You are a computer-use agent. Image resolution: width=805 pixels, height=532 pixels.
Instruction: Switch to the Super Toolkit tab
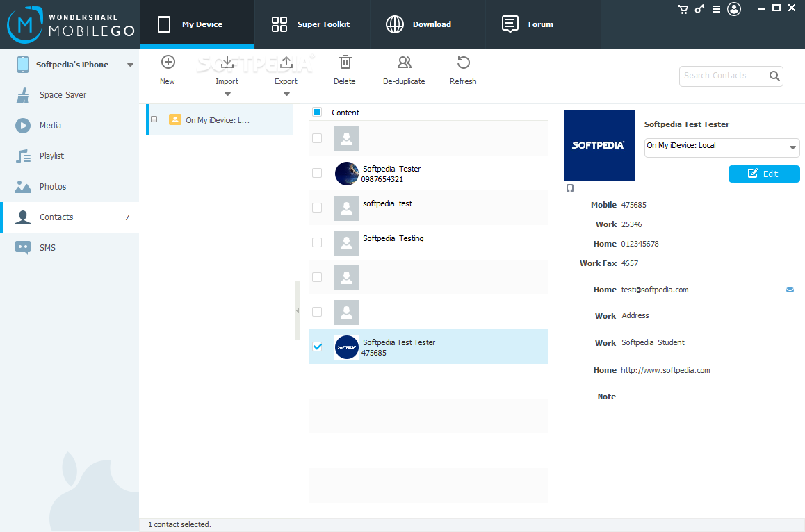[312, 24]
